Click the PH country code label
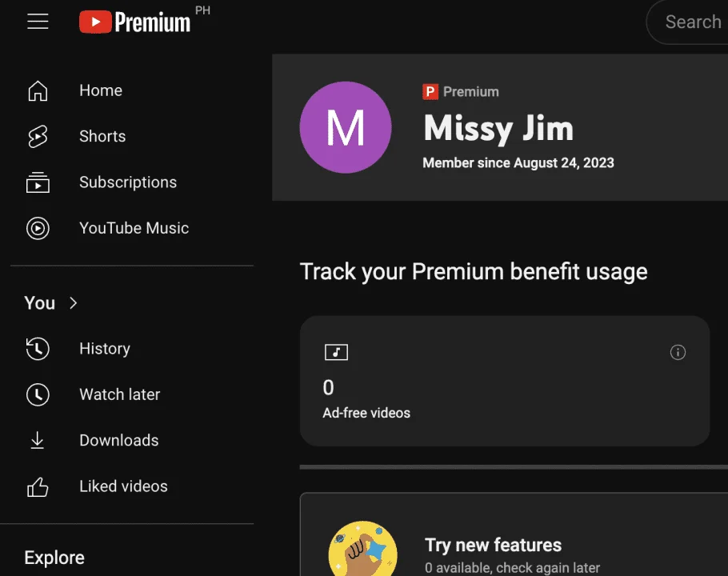The width and height of the screenshot is (728, 576). 203,10
